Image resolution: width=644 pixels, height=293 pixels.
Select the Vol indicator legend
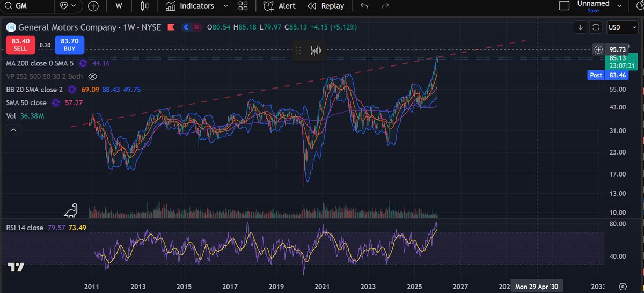click(x=11, y=116)
